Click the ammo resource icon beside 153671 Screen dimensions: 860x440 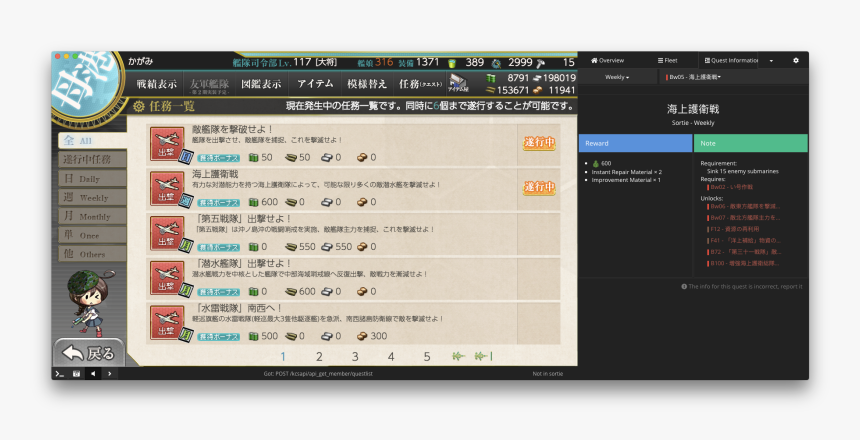point(490,90)
